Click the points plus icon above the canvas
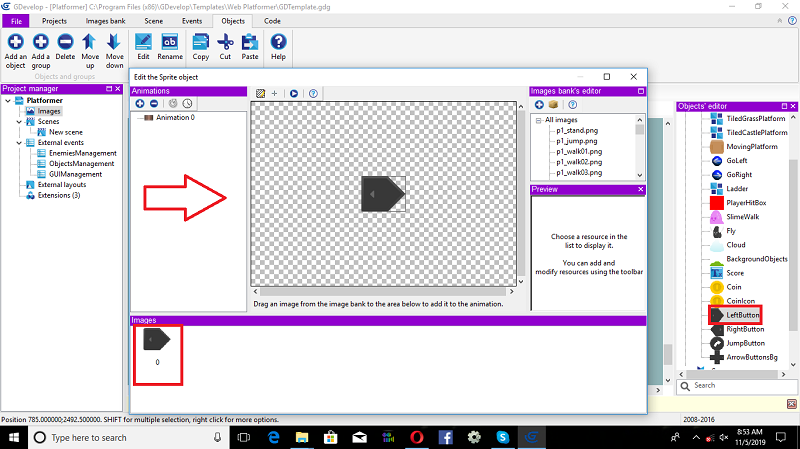The width and height of the screenshot is (800, 449). click(x=274, y=93)
